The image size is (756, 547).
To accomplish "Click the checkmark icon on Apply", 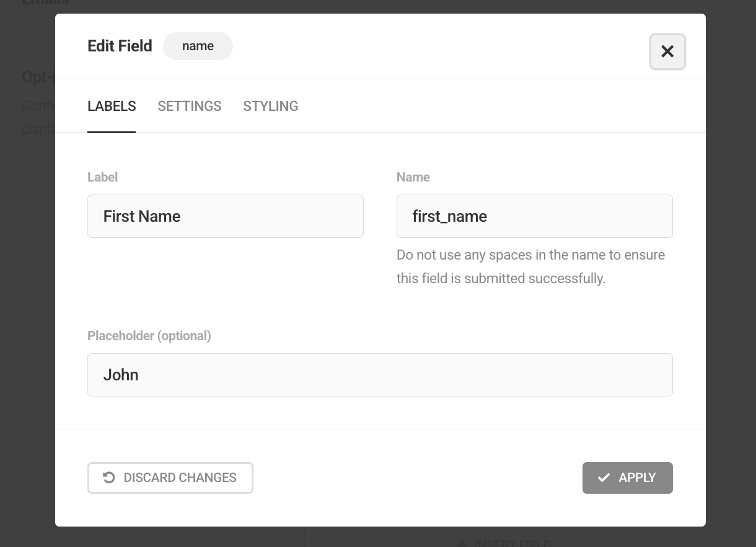I will click(x=604, y=478).
